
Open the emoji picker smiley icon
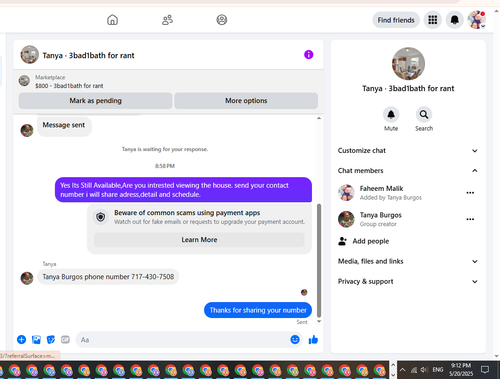point(295,340)
